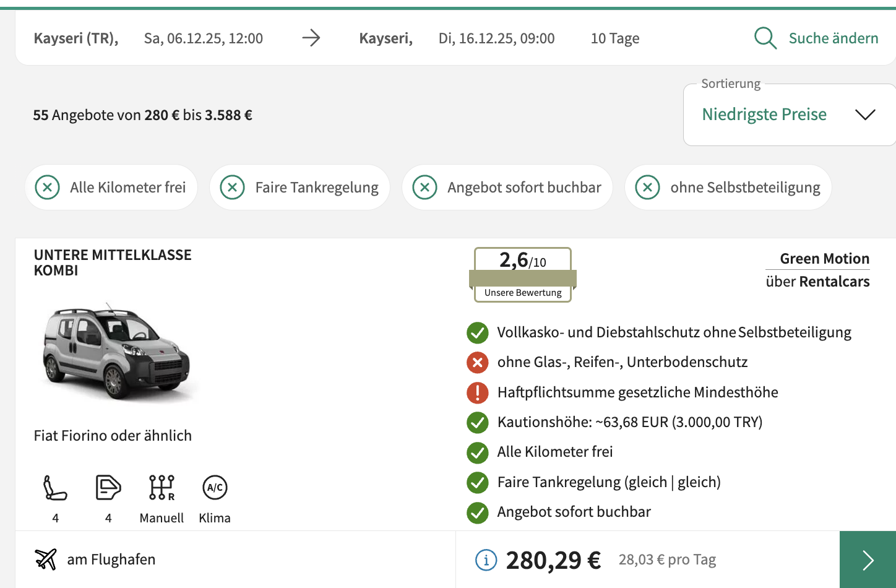
Task: Click the price info icon
Action: click(x=486, y=560)
